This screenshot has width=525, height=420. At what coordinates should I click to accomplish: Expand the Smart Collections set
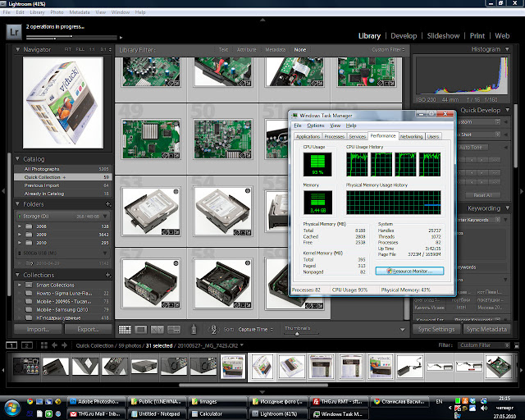pos(20,285)
